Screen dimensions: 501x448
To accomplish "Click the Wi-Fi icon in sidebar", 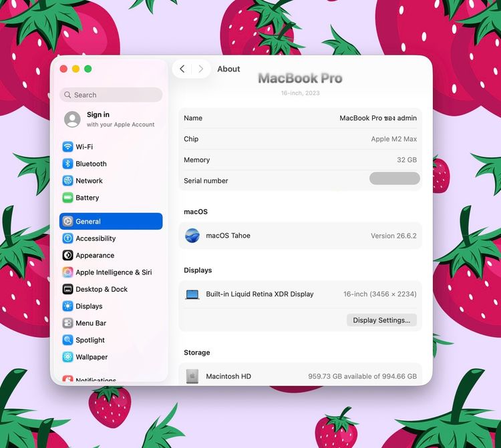I will point(67,147).
